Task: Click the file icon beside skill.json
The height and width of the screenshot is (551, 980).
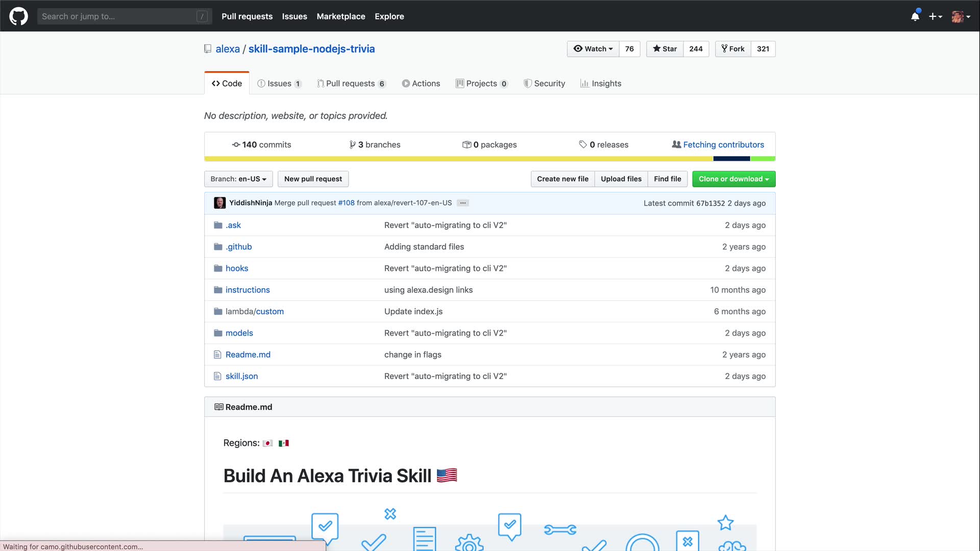Action: point(217,377)
